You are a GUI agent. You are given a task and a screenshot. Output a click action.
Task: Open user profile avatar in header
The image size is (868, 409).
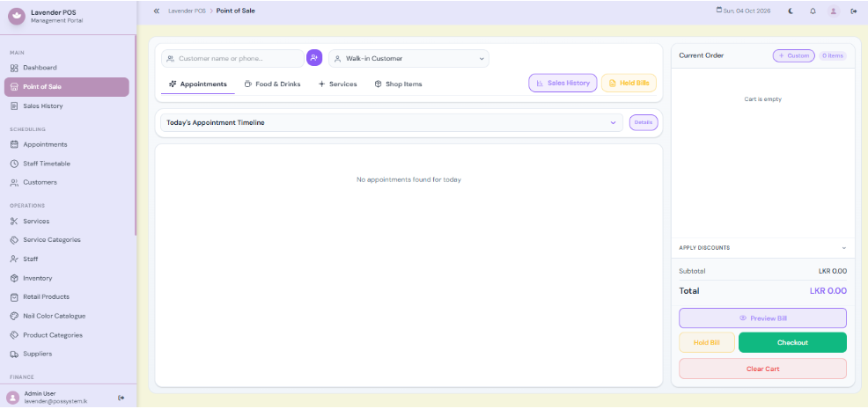coord(834,11)
